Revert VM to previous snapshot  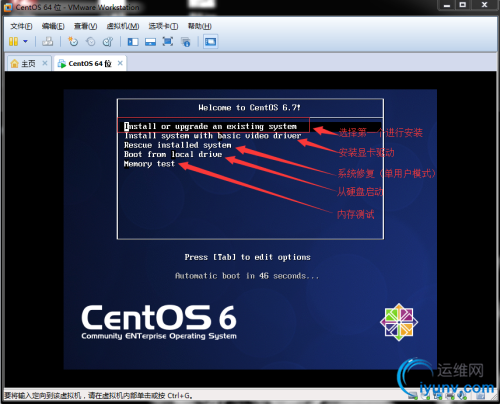pyautogui.click(x=90, y=42)
